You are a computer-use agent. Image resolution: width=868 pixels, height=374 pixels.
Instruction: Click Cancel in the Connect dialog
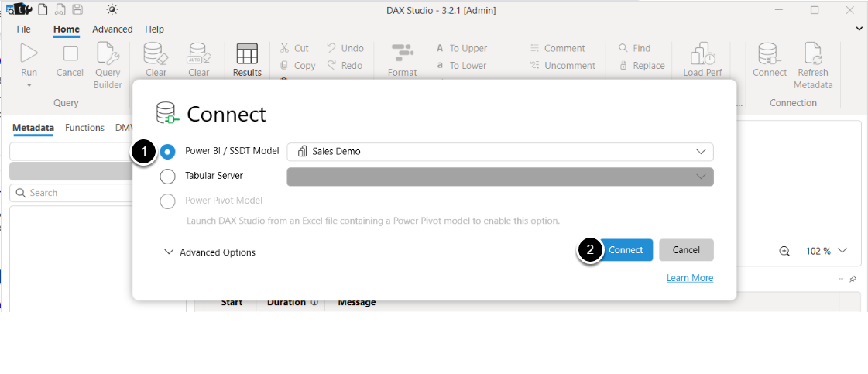pos(687,250)
